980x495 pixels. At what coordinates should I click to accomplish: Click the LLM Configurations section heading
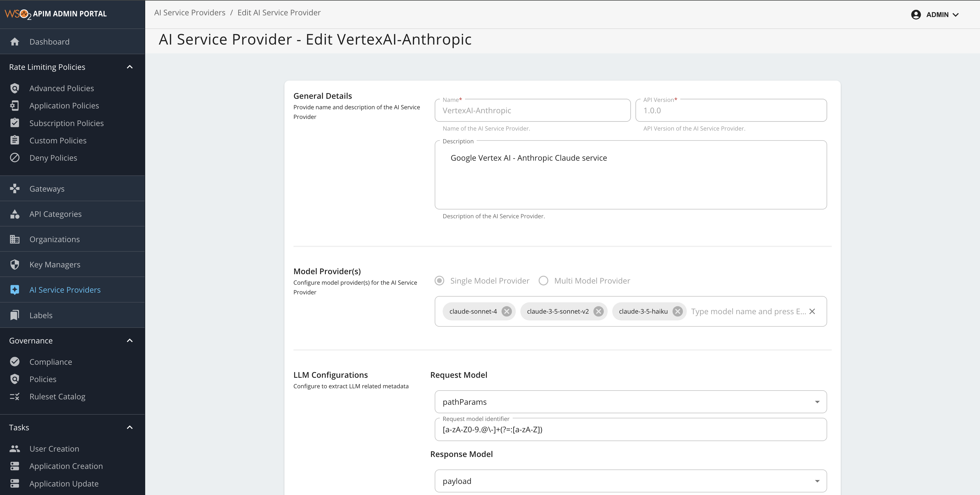331,375
